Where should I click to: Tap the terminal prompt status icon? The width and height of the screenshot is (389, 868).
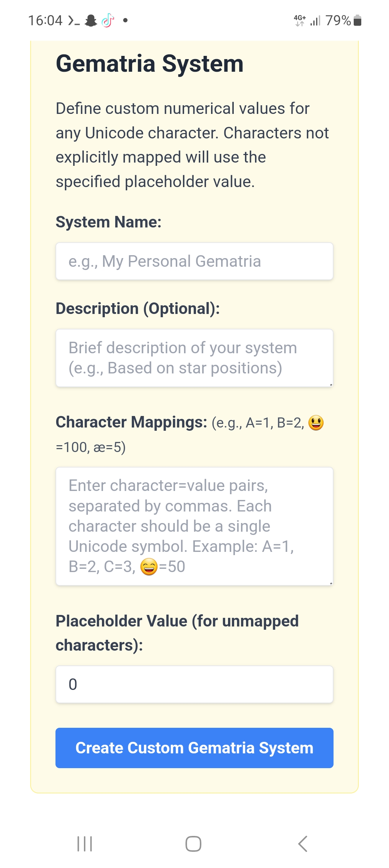[74, 21]
